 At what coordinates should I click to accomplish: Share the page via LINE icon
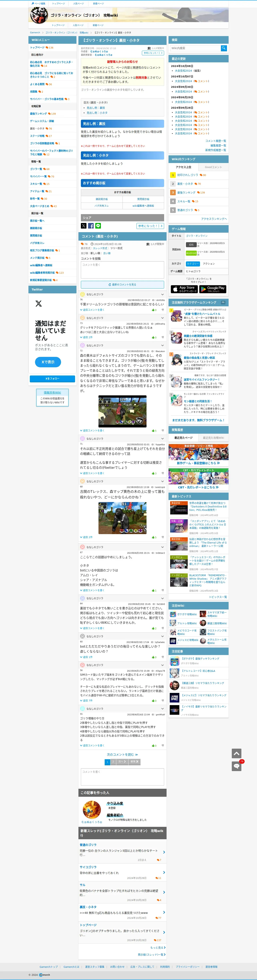(x=98, y=226)
